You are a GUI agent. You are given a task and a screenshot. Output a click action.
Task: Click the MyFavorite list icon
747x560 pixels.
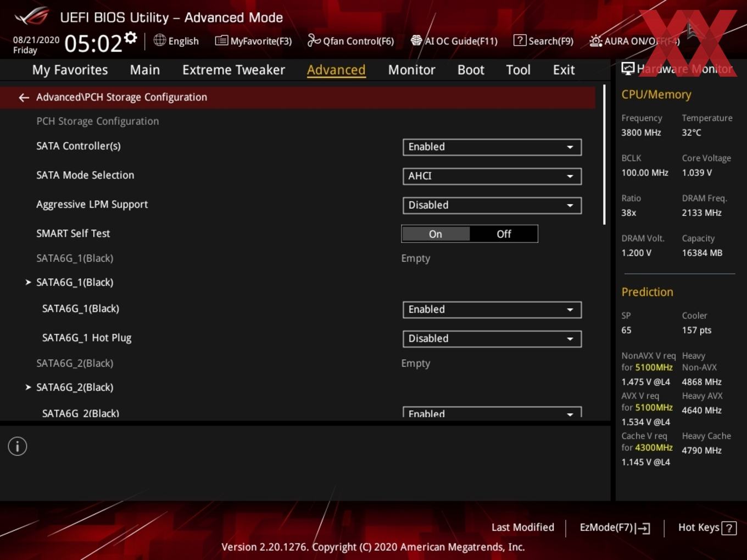[x=221, y=41]
